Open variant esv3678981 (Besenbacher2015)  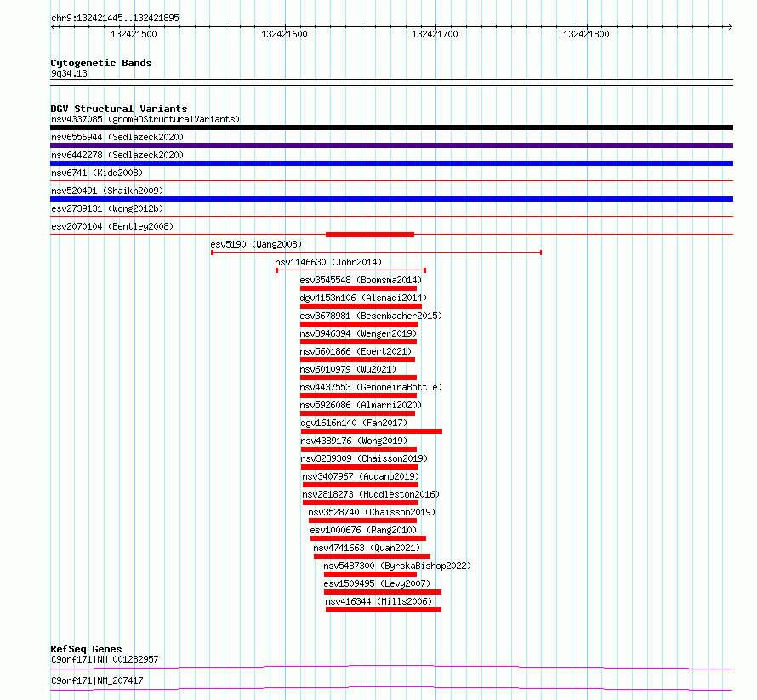pos(371,316)
